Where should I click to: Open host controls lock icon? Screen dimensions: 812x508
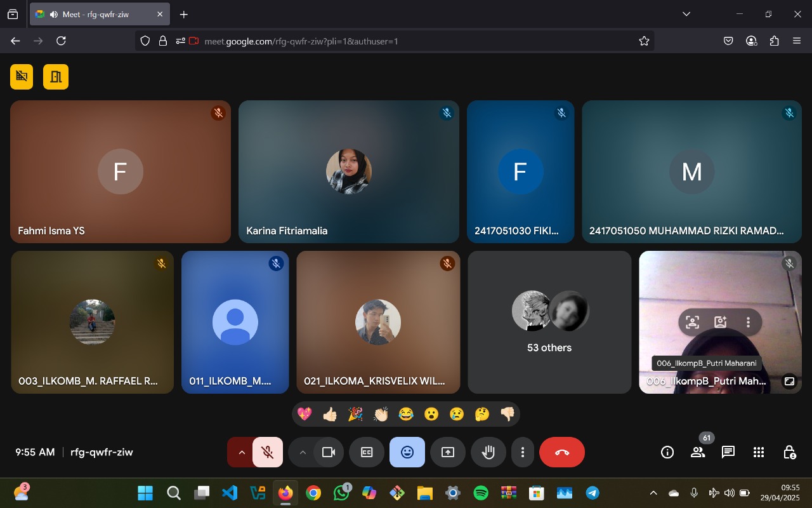(x=789, y=452)
